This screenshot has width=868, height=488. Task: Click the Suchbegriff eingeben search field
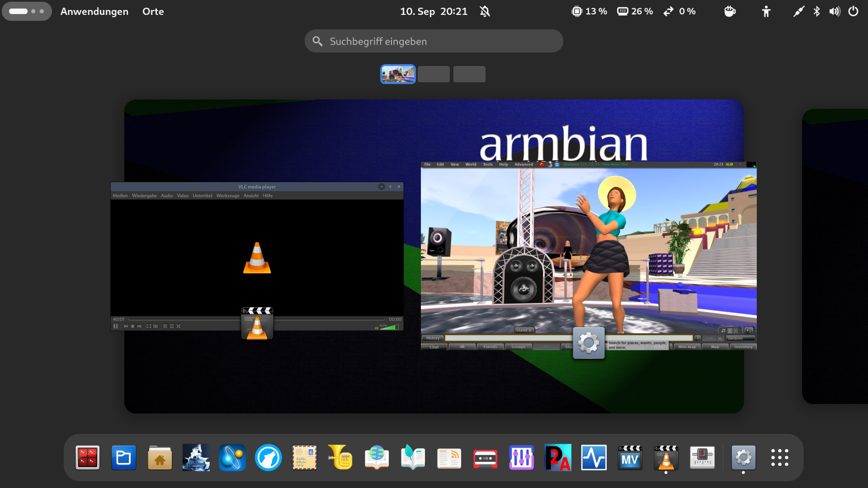tap(434, 41)
